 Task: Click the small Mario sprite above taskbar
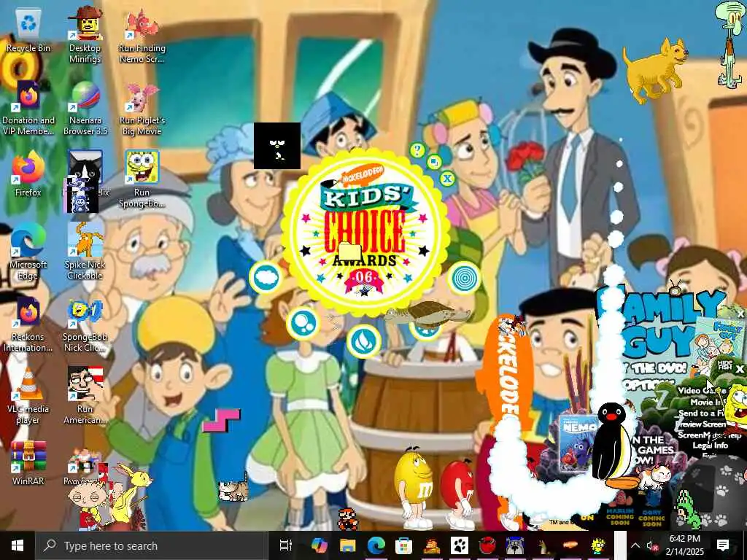(x=348, y=519)
